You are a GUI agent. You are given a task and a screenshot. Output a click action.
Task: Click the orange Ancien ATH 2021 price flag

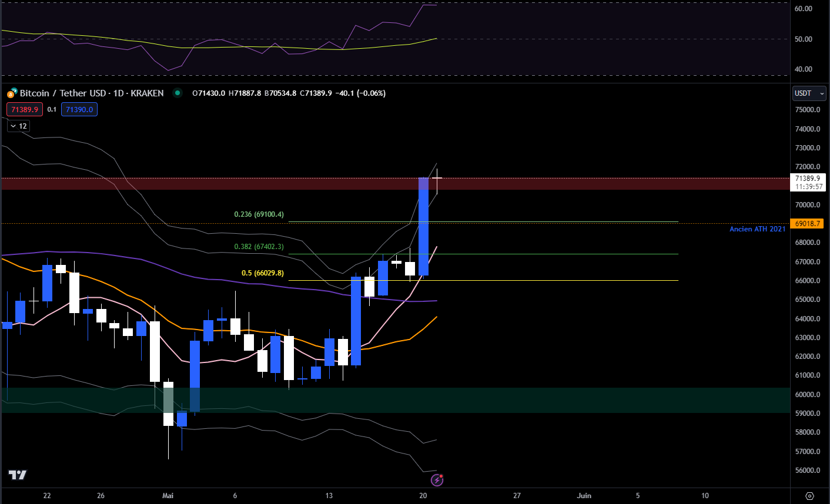[x=808, y=223]
